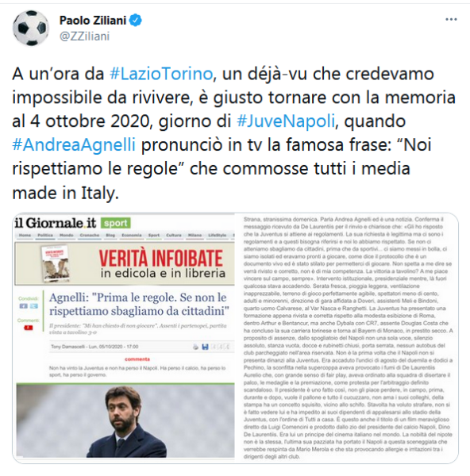This screenshot has width=470, height=476.
Task: Open Paolo Ziliani's profile name
Action: click(x=93, y=21)
